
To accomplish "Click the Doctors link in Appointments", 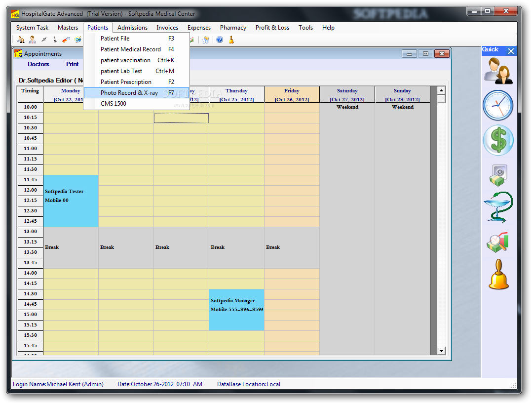I will 38,64.
